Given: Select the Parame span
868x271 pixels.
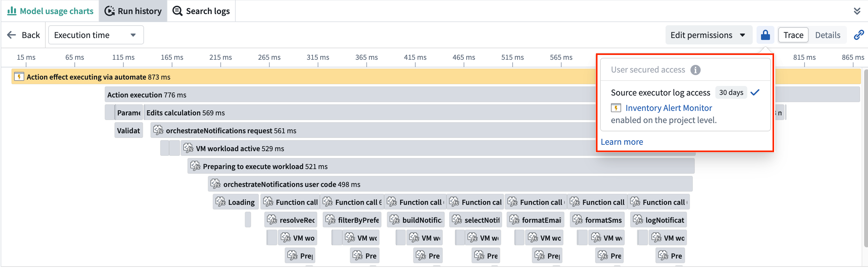Looking at the screenshot, I should [x=129, y=112].
